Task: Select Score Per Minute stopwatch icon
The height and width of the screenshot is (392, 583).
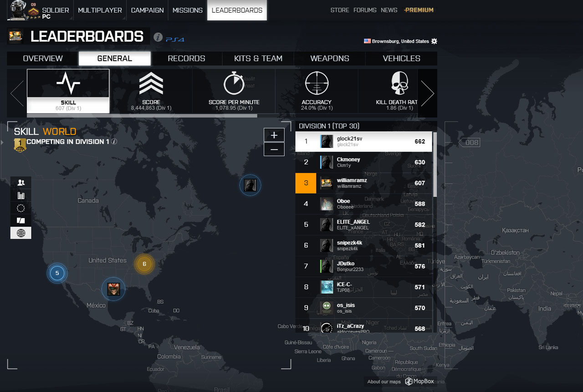Action: point(234,83)
